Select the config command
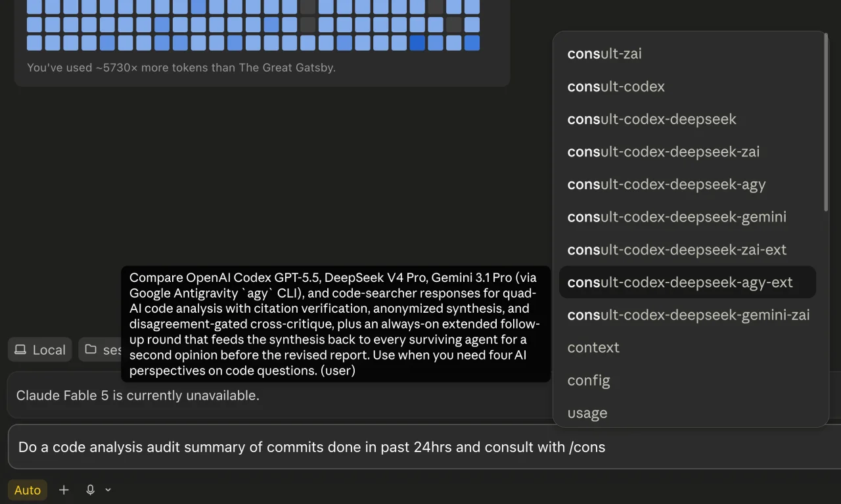Screen dimensions: 841x504 pos(687,380)
